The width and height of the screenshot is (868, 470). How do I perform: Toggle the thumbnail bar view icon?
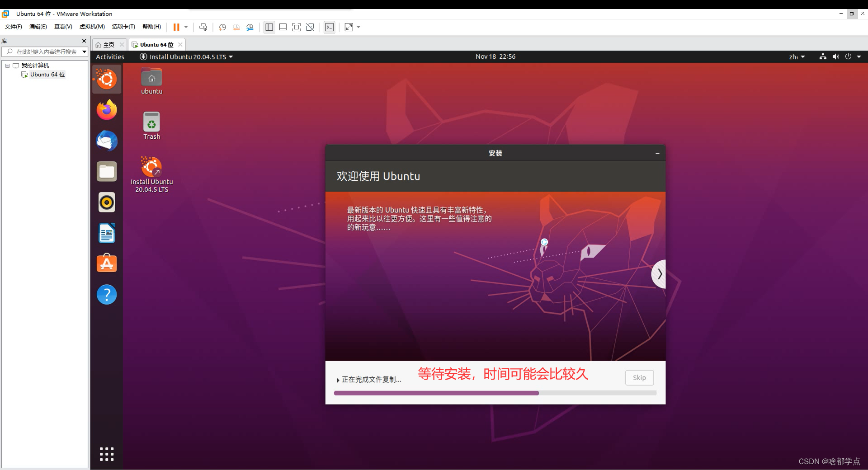click(283, 27)
